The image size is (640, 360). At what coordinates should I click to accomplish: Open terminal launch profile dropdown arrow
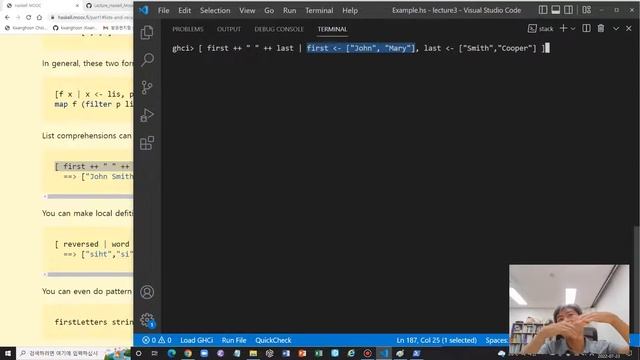pyautogui.click(x=573, y=29)
